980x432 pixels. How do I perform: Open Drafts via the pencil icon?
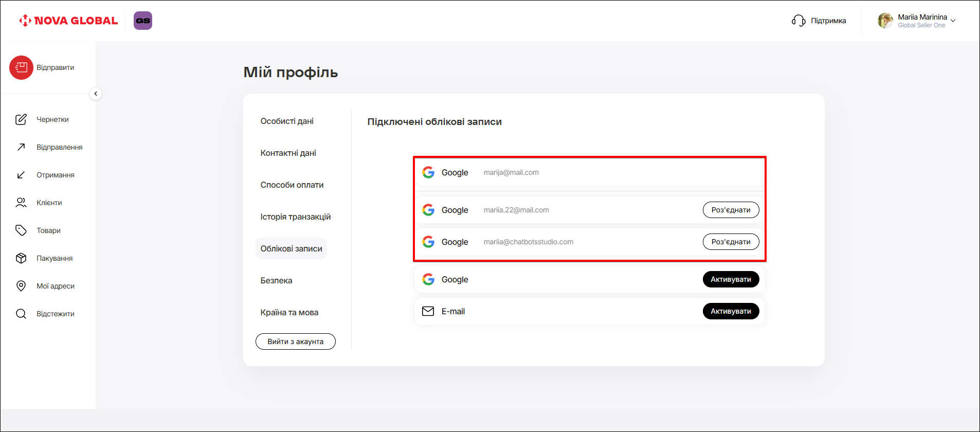pyautogui.click(x=21, y=119)
